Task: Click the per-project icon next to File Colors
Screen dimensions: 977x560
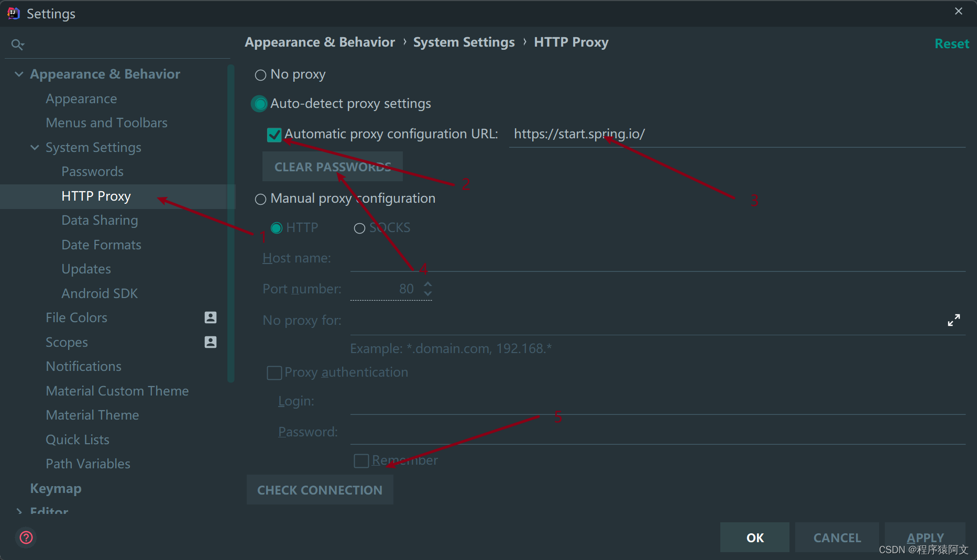Action: pyautogui.click(x=210, y=317)
